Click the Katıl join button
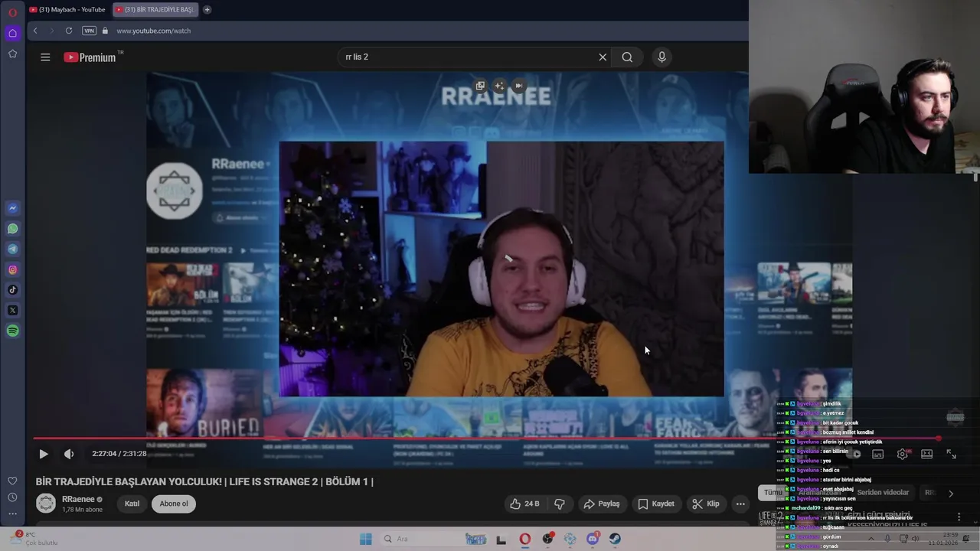Image resolution: width=980 pixels, height=551 pixels. click(132, 504)
